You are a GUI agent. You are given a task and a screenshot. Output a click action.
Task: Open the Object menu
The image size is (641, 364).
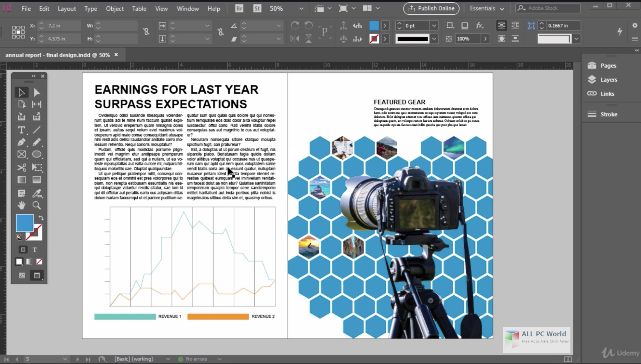(x=115, y=8)
